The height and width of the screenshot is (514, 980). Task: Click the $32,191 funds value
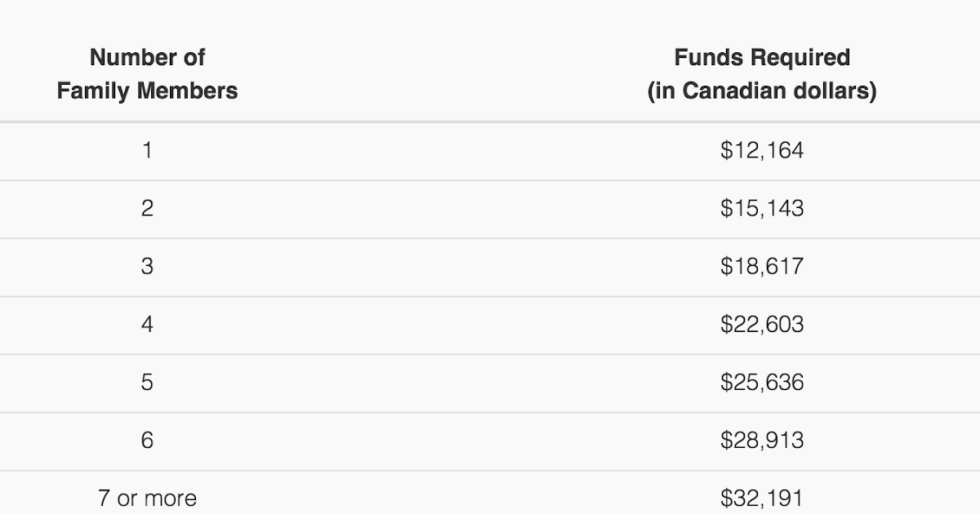761,498
